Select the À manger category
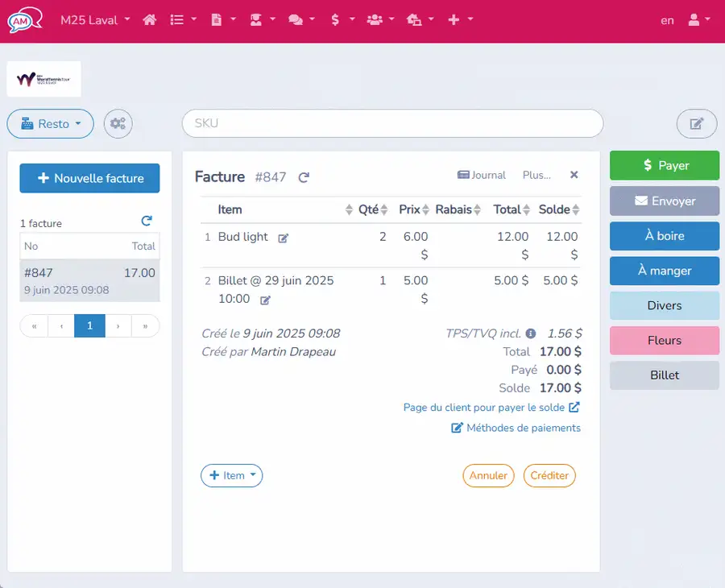This screenshot has width=725, height=588. (x=665, y=271)
